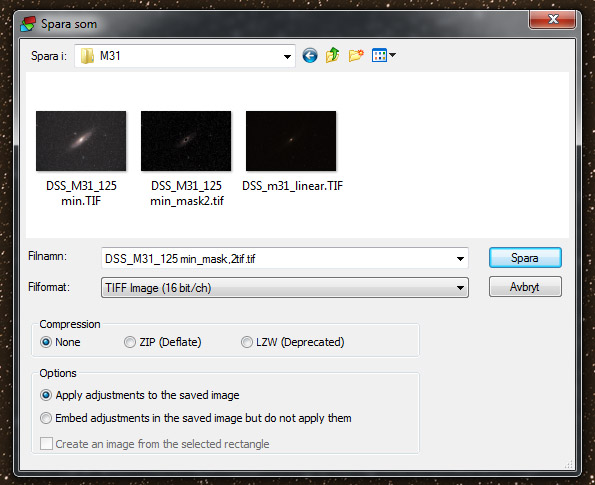
Task: Select the DSS_m31_linear.TIF thumbnail
Action: pyautogui.click(x=291, y=141)
